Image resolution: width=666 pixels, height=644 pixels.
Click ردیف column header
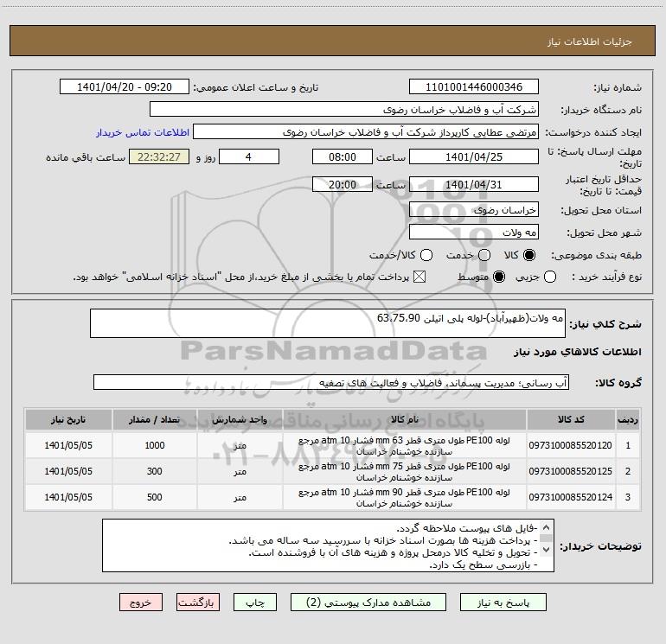click(x=628, y=420)
